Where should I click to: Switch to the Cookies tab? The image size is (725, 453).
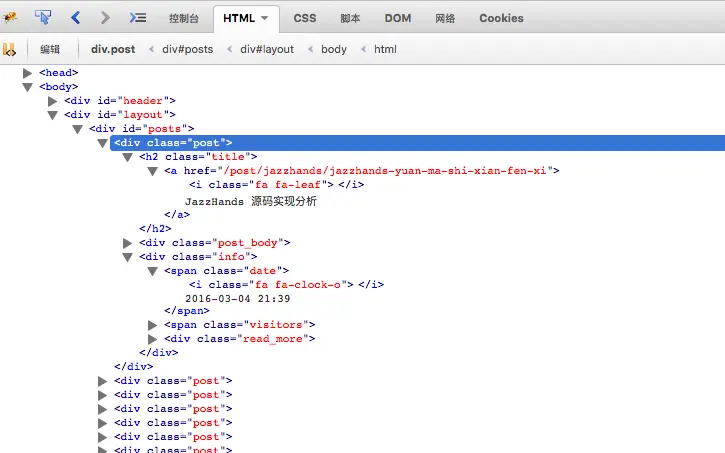pos(501,18)
